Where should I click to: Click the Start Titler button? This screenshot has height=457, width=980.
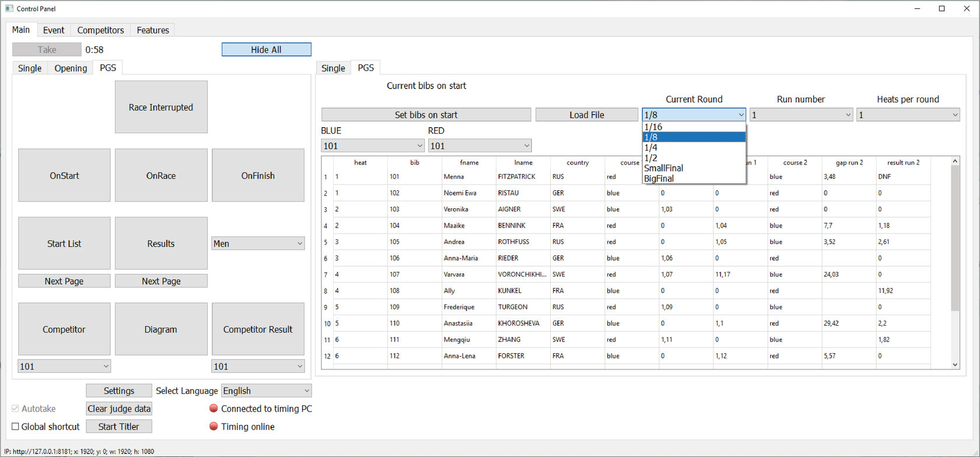pos(119,427)
